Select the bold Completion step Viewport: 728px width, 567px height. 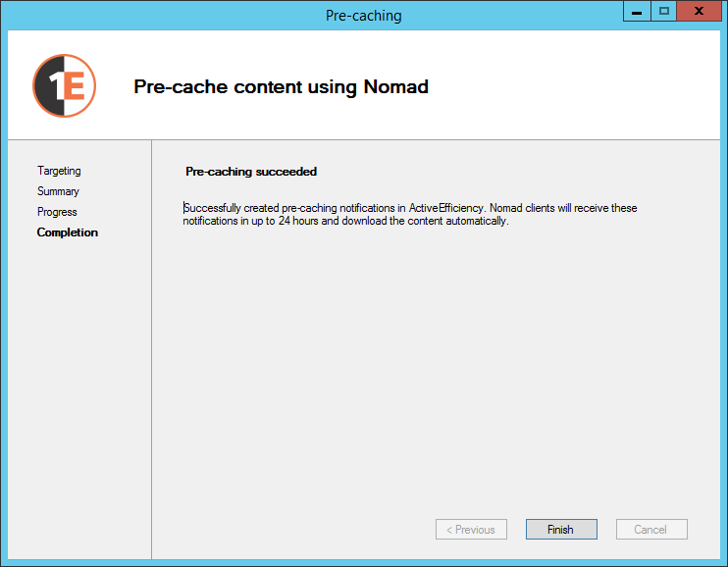[68, 232]
